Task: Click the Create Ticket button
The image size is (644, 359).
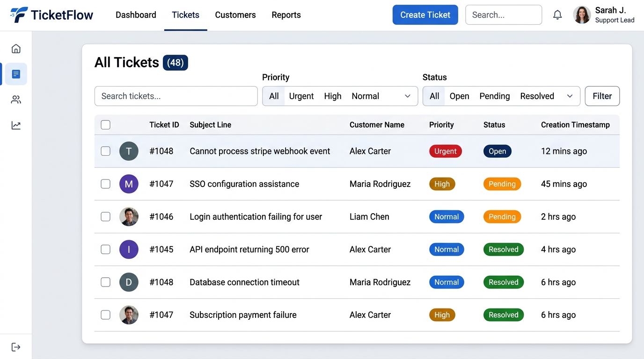Action: click(x=425, y=15)
